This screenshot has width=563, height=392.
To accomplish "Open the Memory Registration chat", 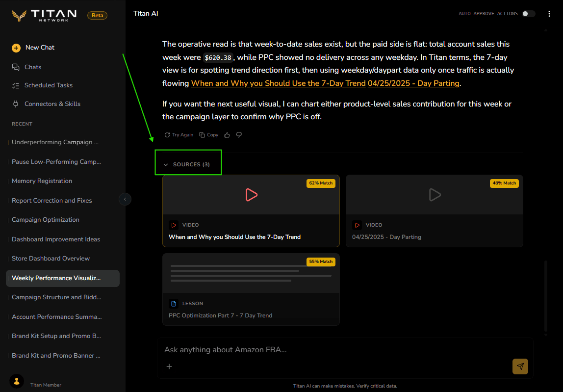I will coord(63,181).
